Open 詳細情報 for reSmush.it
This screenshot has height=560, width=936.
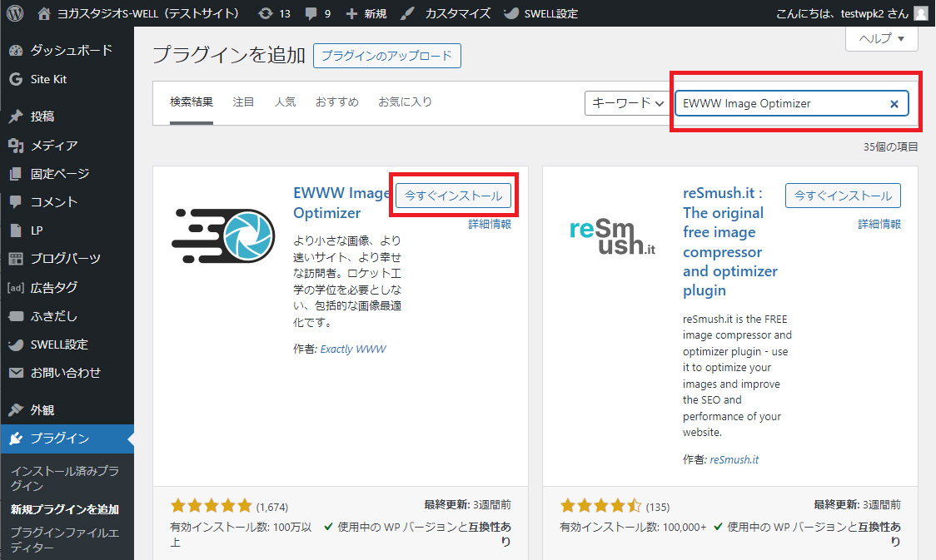pos(879,224)
